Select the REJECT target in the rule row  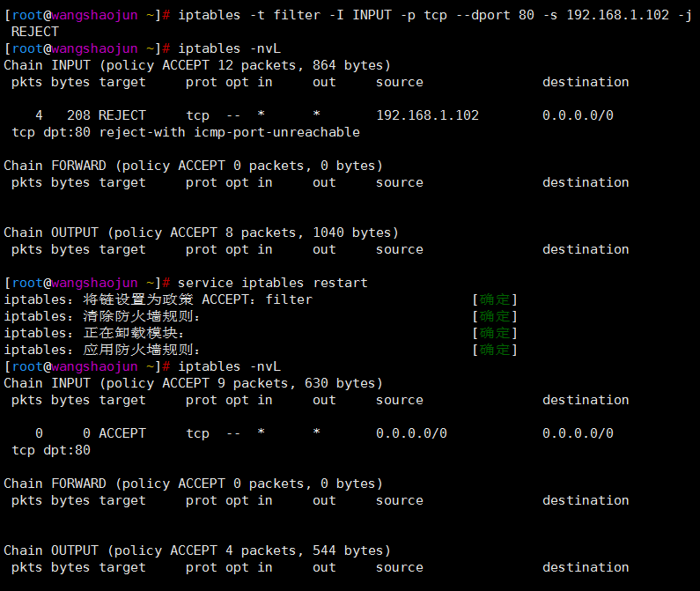[122, 115]
